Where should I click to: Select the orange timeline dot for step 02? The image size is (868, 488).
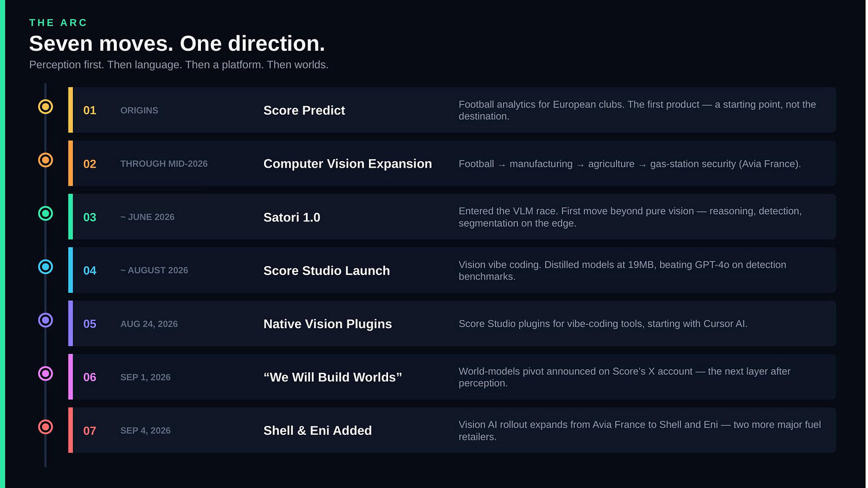pyautogui.click(x=45, y=160)
